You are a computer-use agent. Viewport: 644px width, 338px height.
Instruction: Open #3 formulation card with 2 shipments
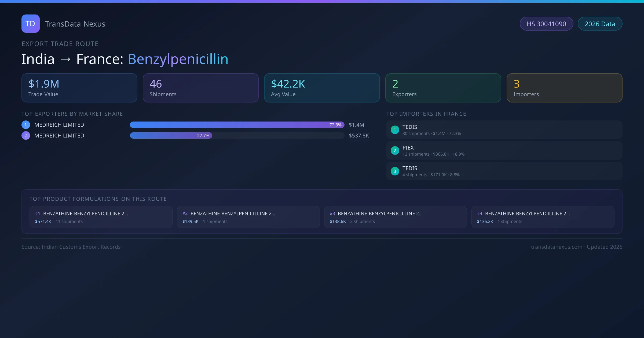[x=395, y=217]
